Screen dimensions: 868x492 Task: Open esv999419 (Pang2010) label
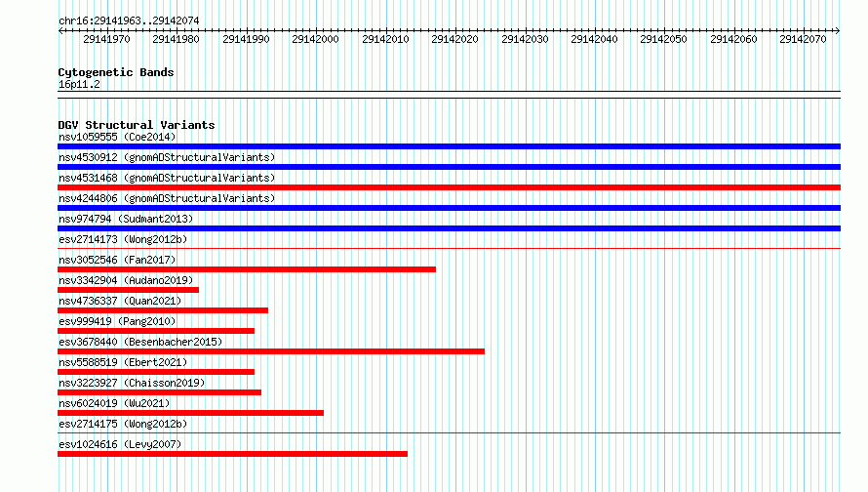(x=117, y=321)
